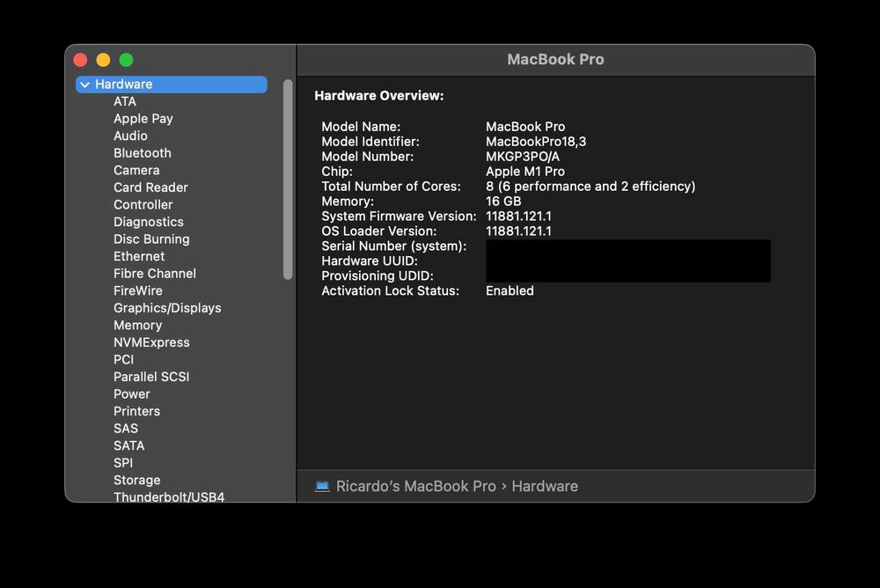The height and width of the screenshot is (588, 880).
Task: Collapse the Hardware section chevron
Action: [x=84, y=85]
